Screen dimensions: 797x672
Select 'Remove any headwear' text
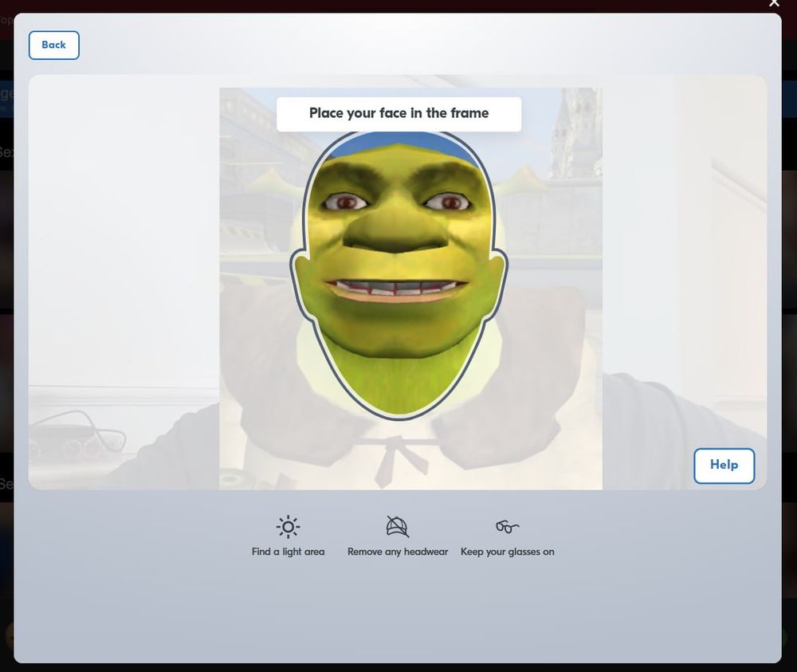pos(398,552)
